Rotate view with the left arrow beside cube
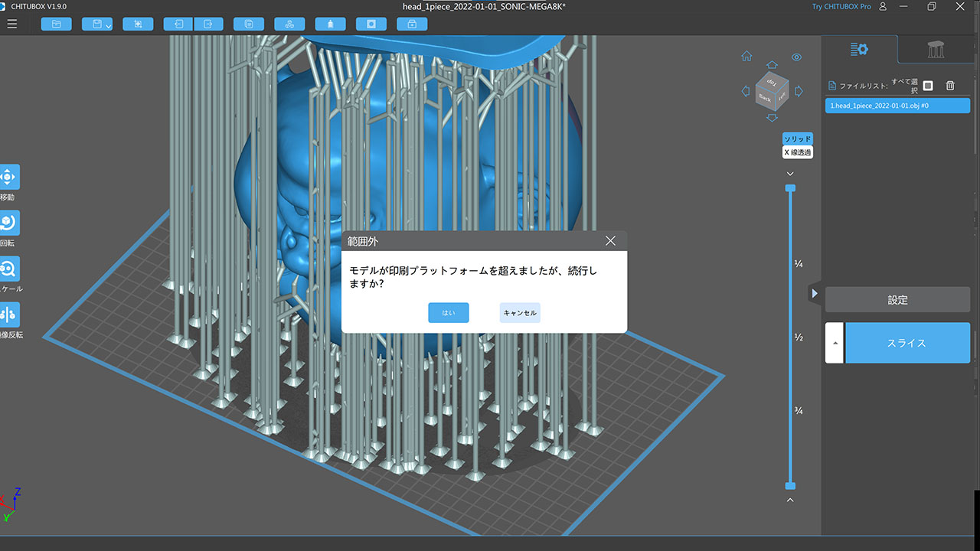The height and width of the screenshot is (551, 980). pyautogui.click(x=746, y=91)
